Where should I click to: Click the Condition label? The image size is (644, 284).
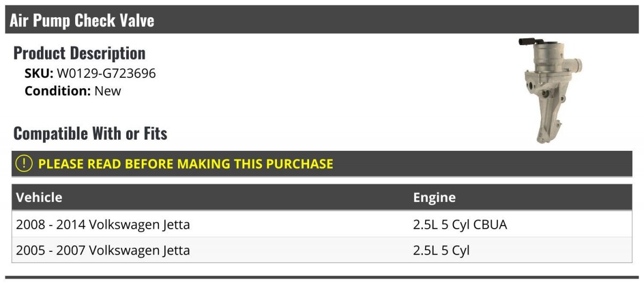point(58,91)
